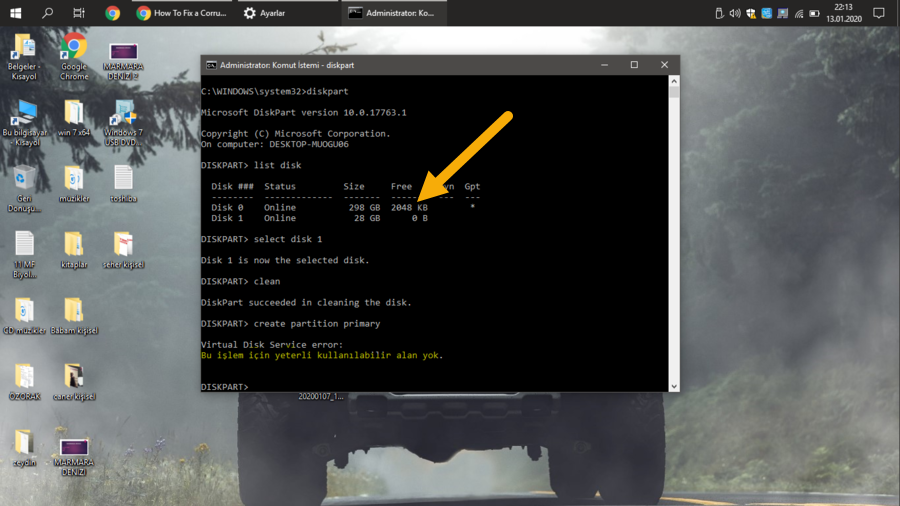Screen dimensions: 900x506
Task: Open the Windows Start menu
Action: pyautogui.click(x=15, y=13)
